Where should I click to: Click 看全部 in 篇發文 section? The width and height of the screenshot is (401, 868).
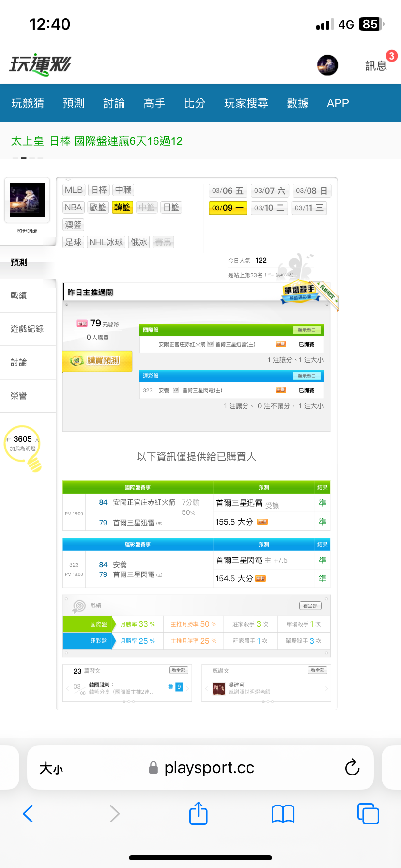coord(178,670)
